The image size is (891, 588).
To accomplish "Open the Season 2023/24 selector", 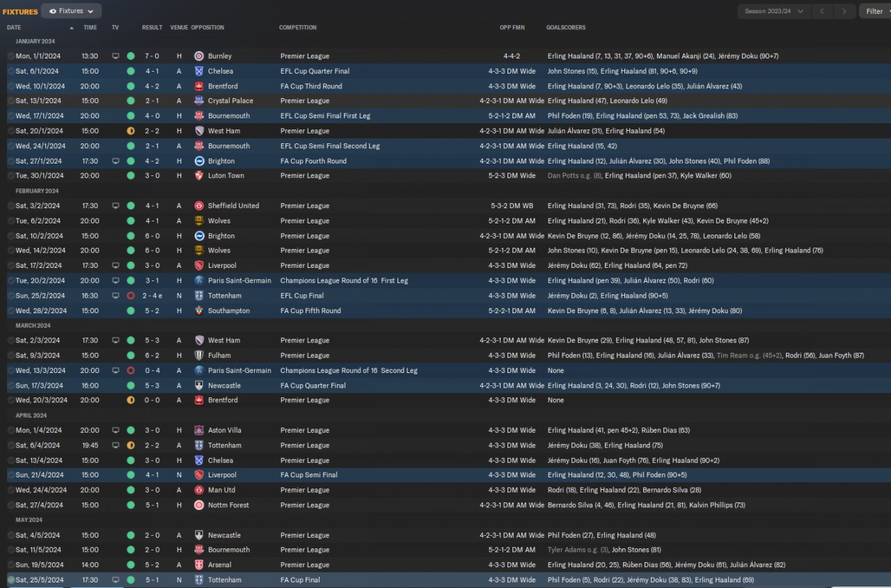I will pos(774,11).
